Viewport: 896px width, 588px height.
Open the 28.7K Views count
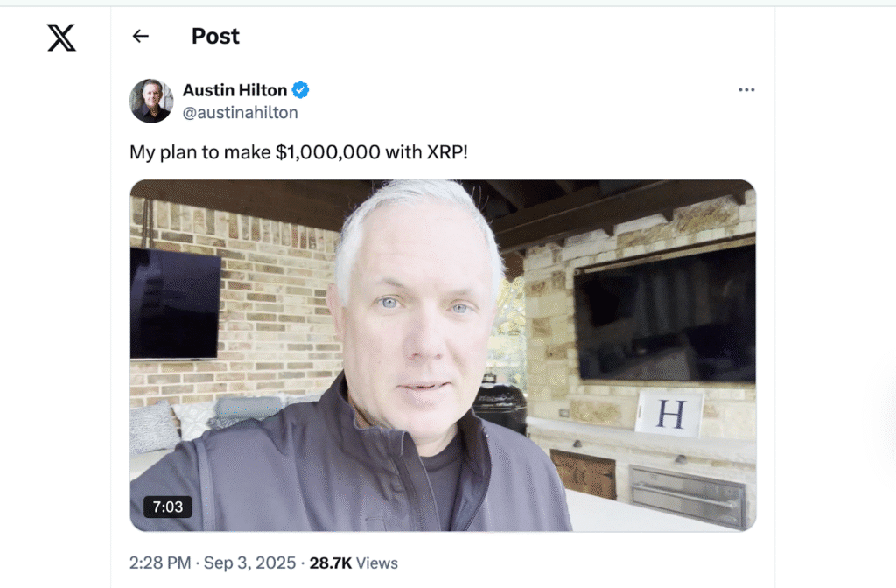(353, 563)
